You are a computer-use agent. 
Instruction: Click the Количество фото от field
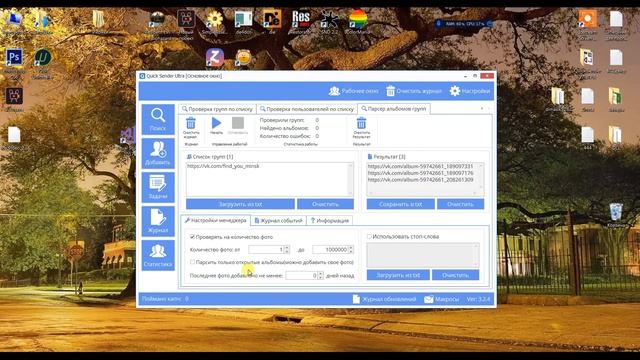[266, 249]
